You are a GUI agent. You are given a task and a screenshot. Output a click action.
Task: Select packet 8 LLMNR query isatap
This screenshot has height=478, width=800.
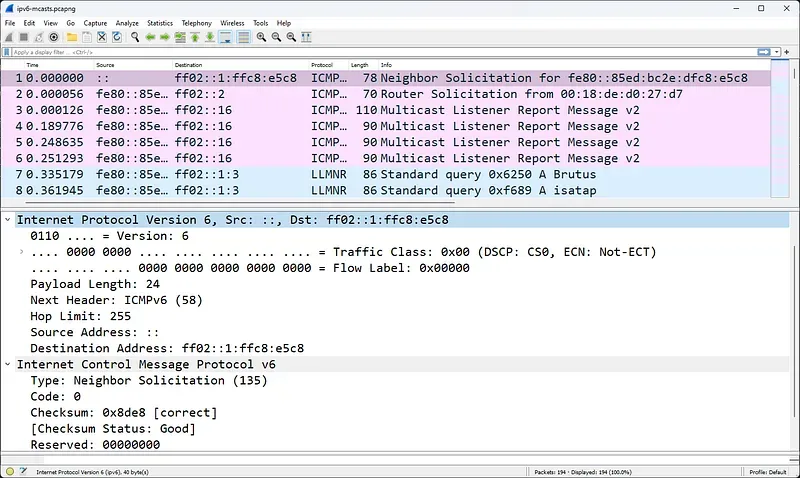[x=386, y=190]
